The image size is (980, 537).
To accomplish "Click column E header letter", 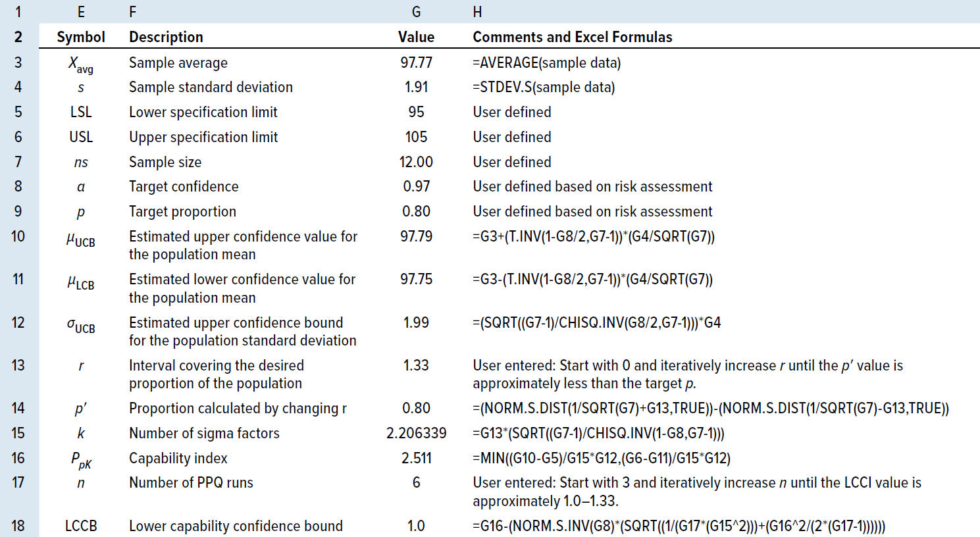I will coord(81,12).
